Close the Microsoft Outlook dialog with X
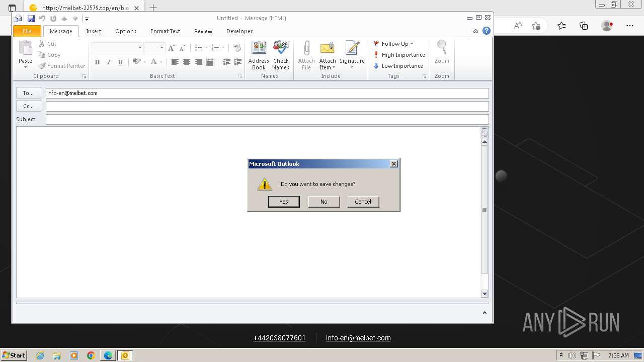 [x=394, y=163]
